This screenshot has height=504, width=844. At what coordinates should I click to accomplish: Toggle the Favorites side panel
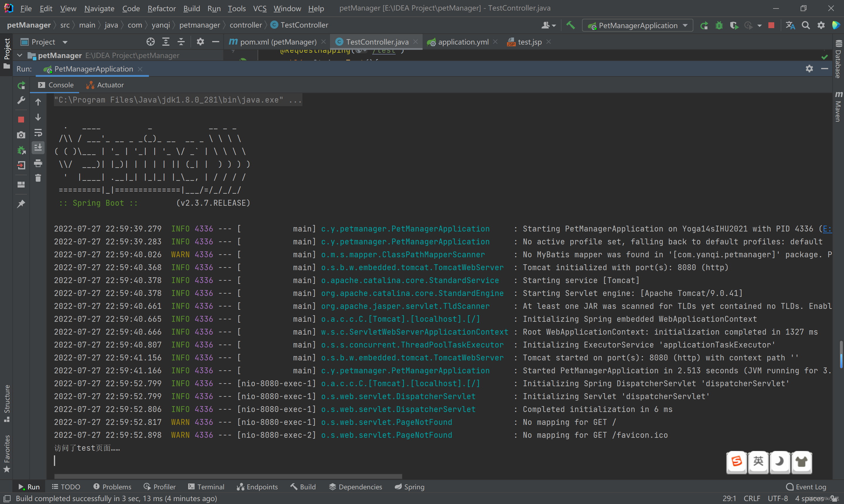[6, 454]
